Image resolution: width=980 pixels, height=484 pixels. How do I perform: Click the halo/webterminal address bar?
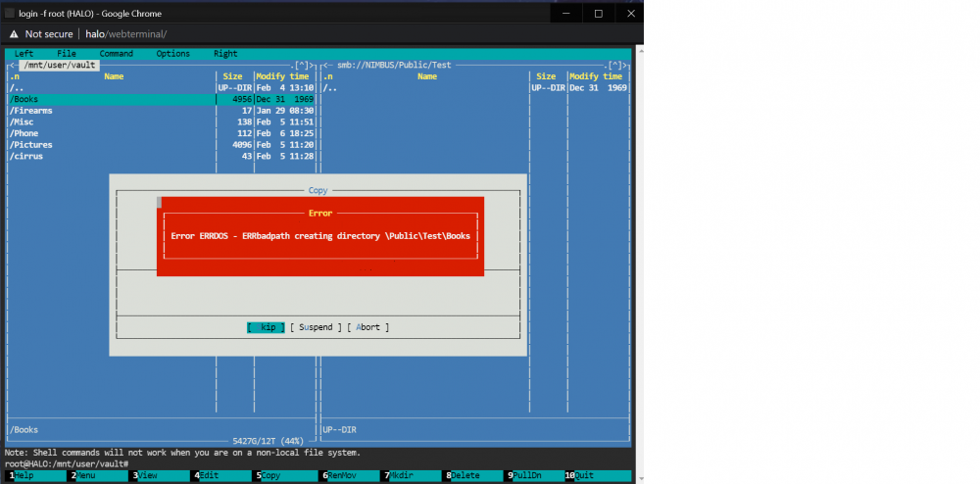coord(126,34)
